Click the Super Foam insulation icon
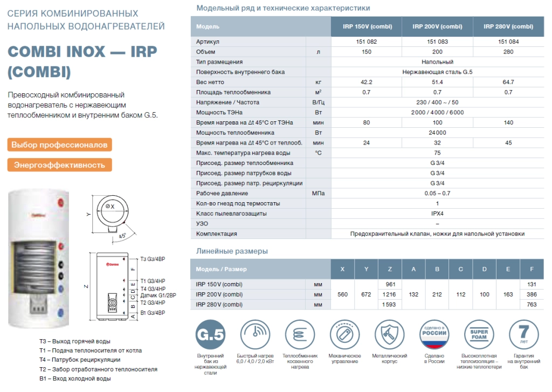Screen dimensions: 552x392 (x=479, y=335)
